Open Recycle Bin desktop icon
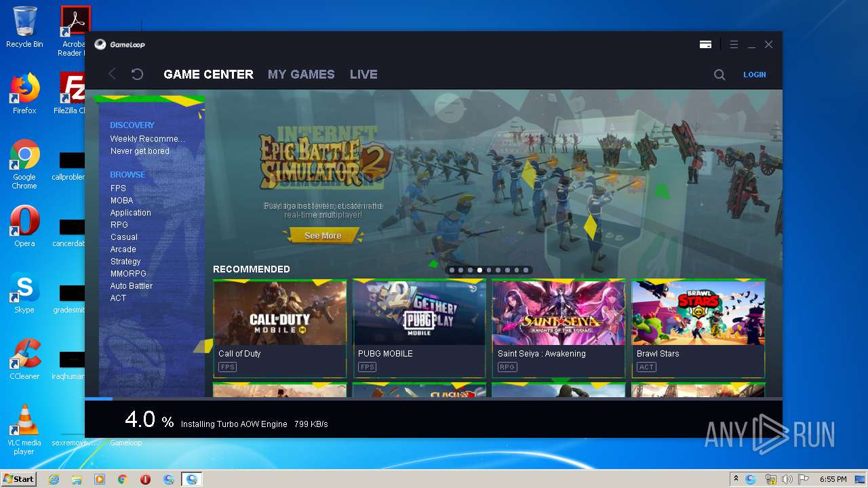The width and height of the screenshot is (868, 488). (24, 27)
